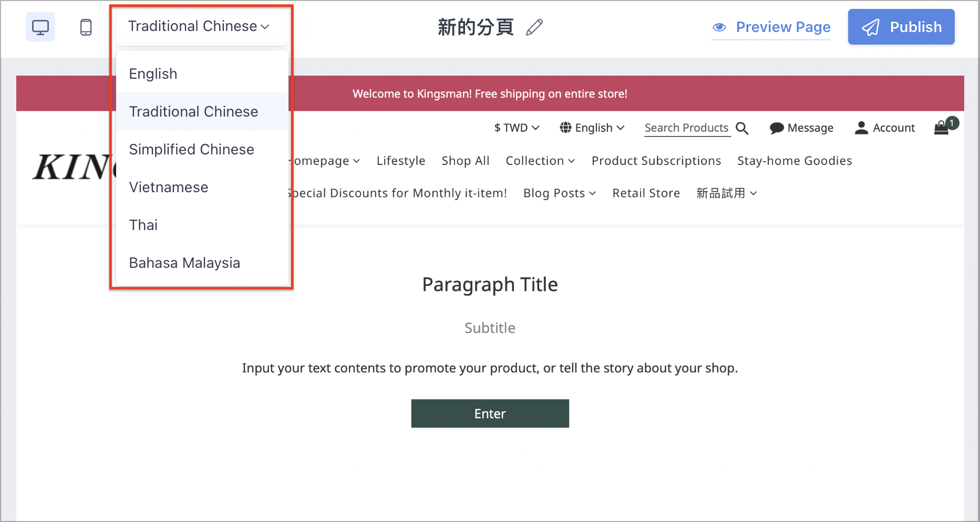This screenshot has height=522, width=980.
Task: Switch to desktop preview mode
Action: click(x=40, y=27)
